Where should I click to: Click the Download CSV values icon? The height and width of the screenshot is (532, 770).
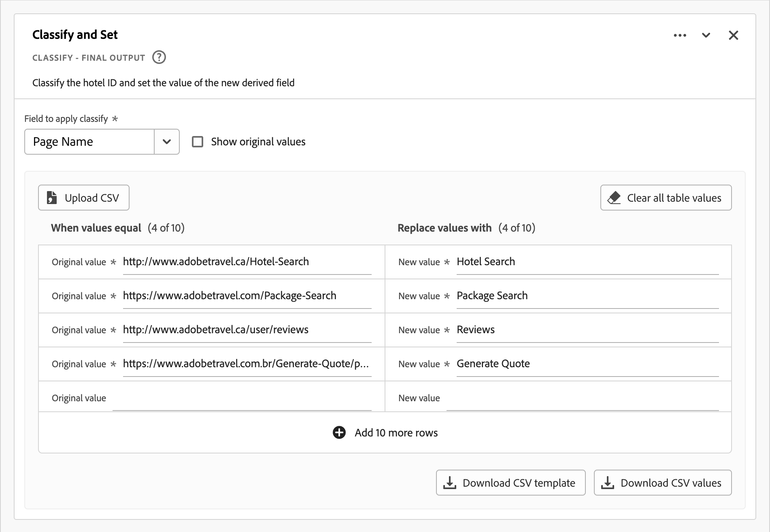[x=608, y=483]
